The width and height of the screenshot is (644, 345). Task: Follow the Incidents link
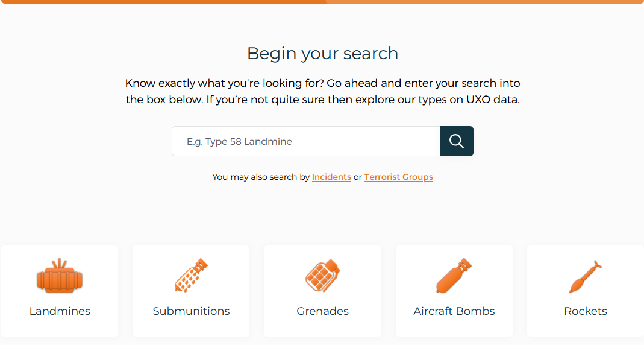tap(331, 177)
